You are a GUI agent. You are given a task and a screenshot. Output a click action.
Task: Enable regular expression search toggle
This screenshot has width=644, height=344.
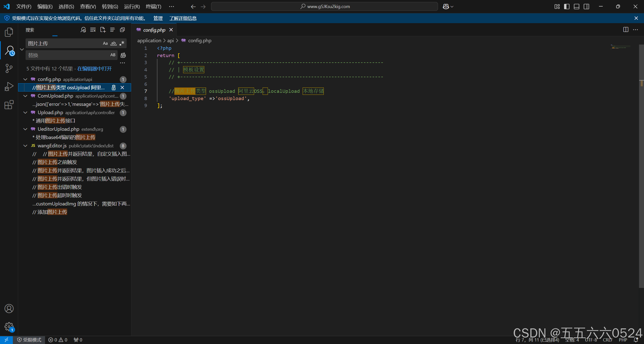122,43
